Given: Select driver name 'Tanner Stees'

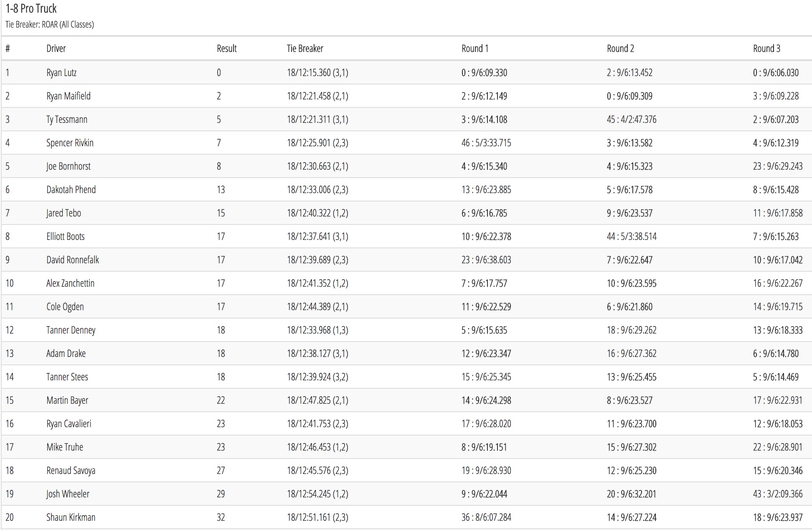Looking at the screenshot, I should pos(67,377).
